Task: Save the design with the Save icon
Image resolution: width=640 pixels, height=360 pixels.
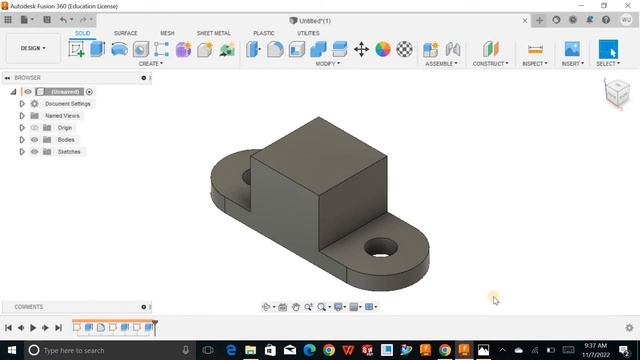Action: coord(47,20)
